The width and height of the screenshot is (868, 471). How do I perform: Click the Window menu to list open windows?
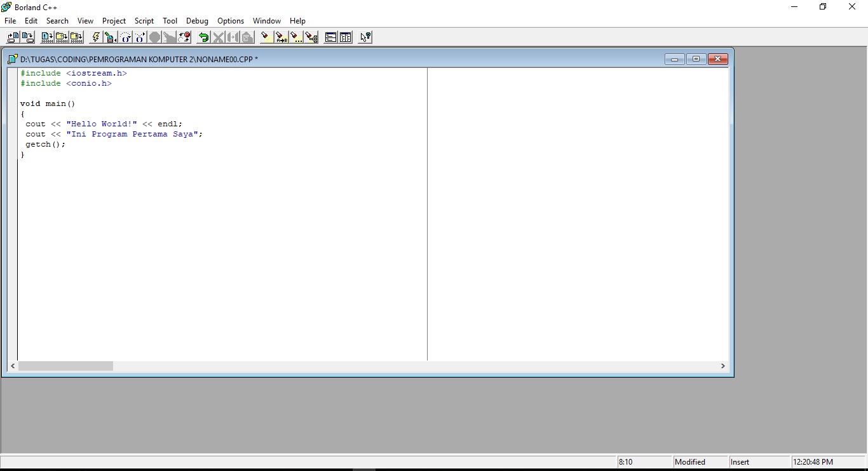[x=266, y=20]
